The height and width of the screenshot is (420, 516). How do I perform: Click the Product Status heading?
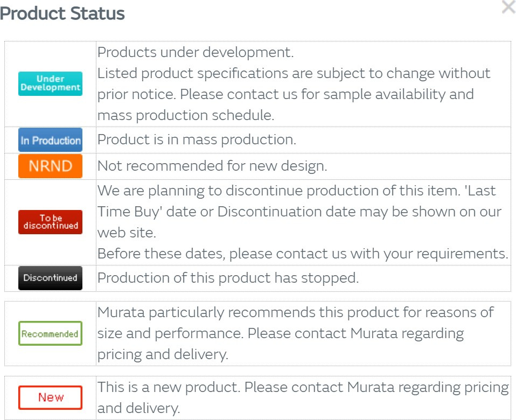62,13
